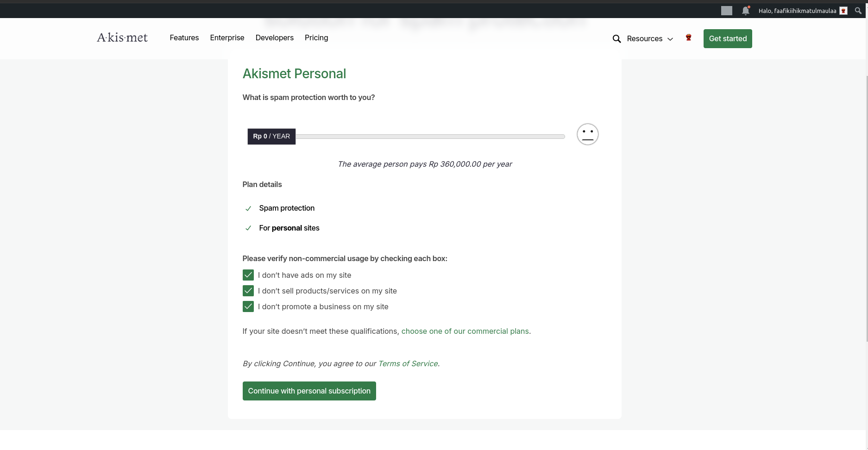This screenshot has height=450, width=868.
Task: Click avatar next to Halo greeting
Action: (x=843, y=11)
